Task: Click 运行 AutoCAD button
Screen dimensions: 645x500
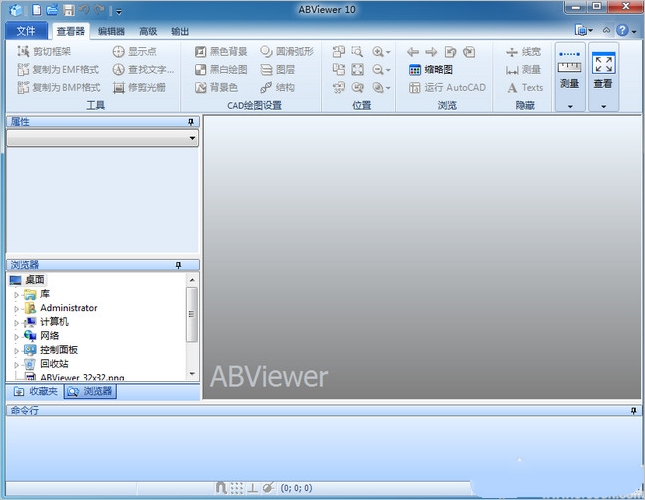Action: (447, 87)
